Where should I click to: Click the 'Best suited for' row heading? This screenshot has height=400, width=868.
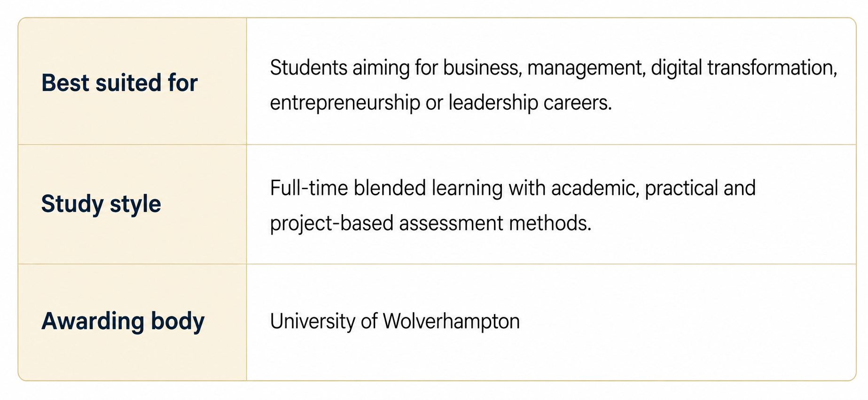click(x=119, y=83)
